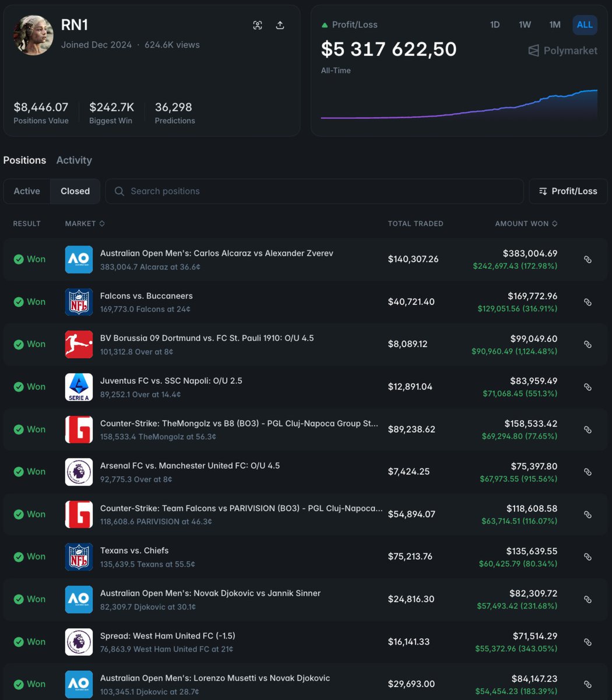Copy link icon for Djokovic vs Sinner row
Image resolution: width=612 pixels, height=700 pixels.
[x=588, y=600]
